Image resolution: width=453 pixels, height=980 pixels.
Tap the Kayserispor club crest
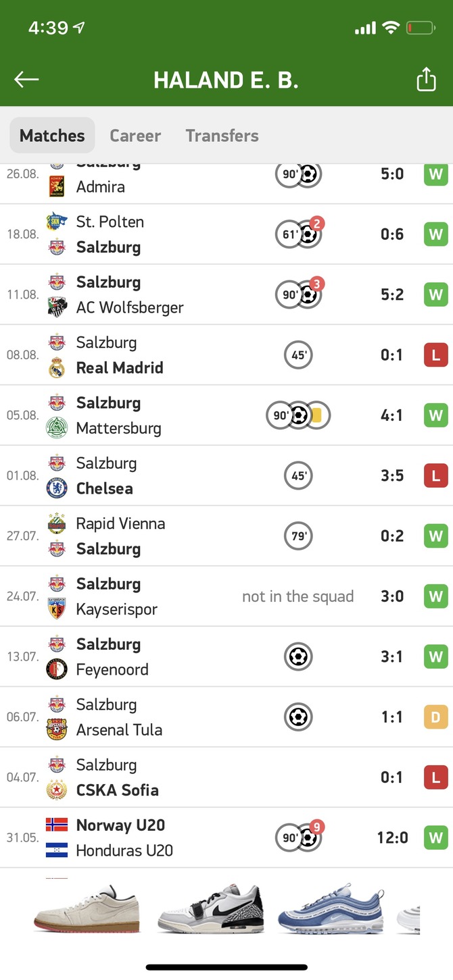click(x=57, y=609)
